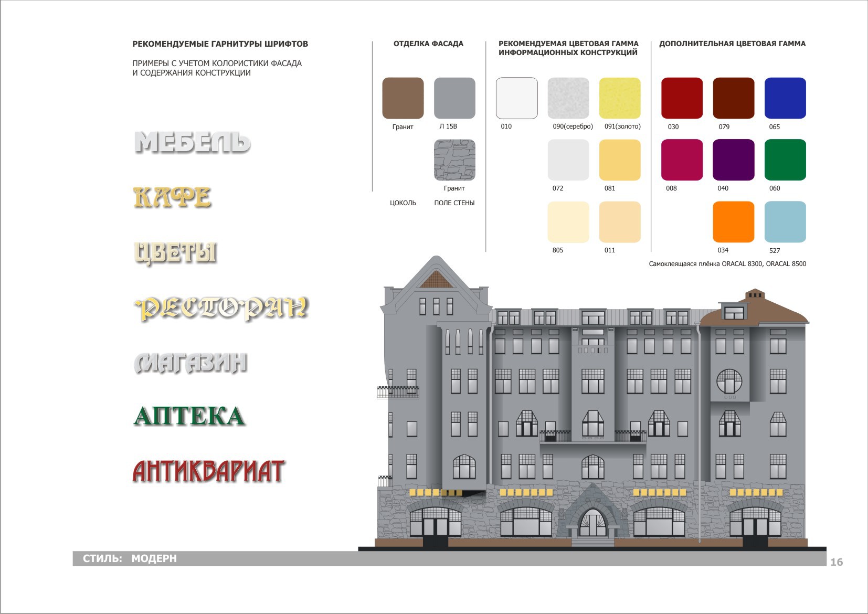Click the red АНТИКВАРИАТ font sample
Viewport: 868px width, 614px height.
tap(209, 471)
